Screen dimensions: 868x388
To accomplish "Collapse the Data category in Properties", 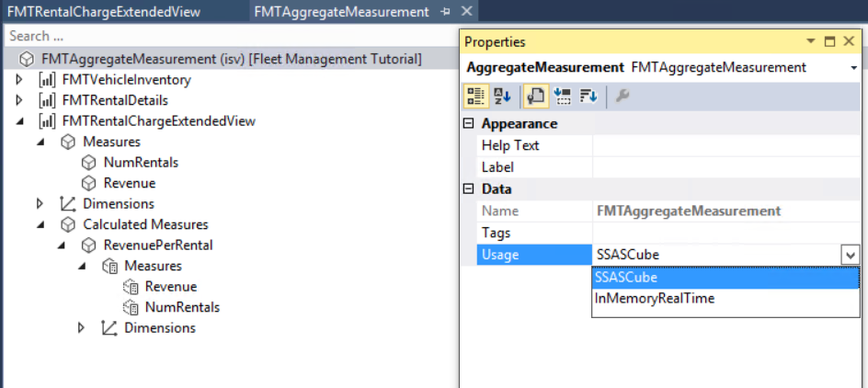I will click(x=468, y=189).
